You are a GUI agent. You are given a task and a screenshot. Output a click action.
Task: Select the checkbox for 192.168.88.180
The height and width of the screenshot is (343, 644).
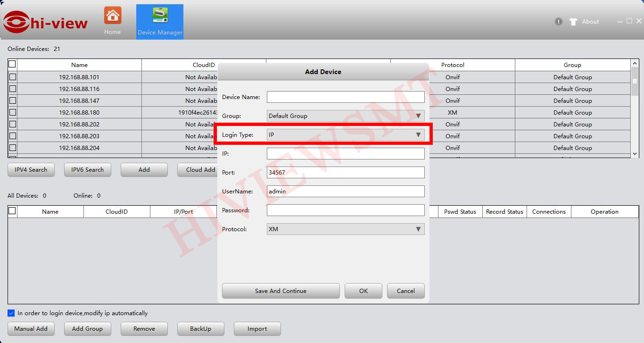13,112
